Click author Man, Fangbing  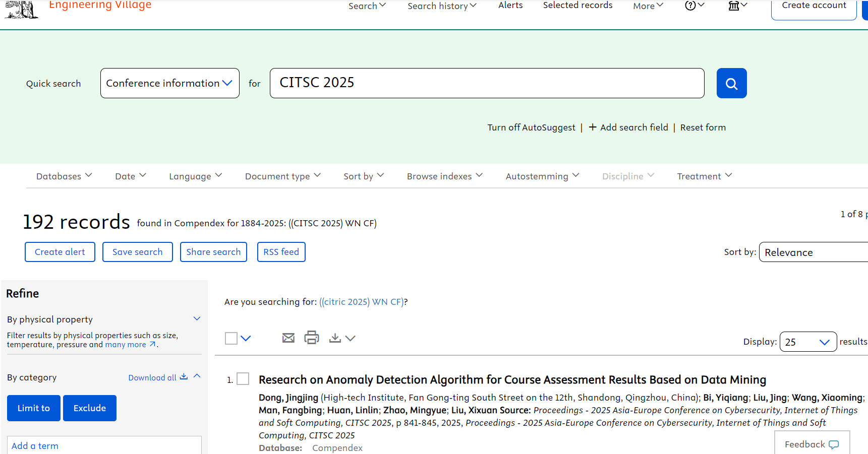tap(291, 410)
